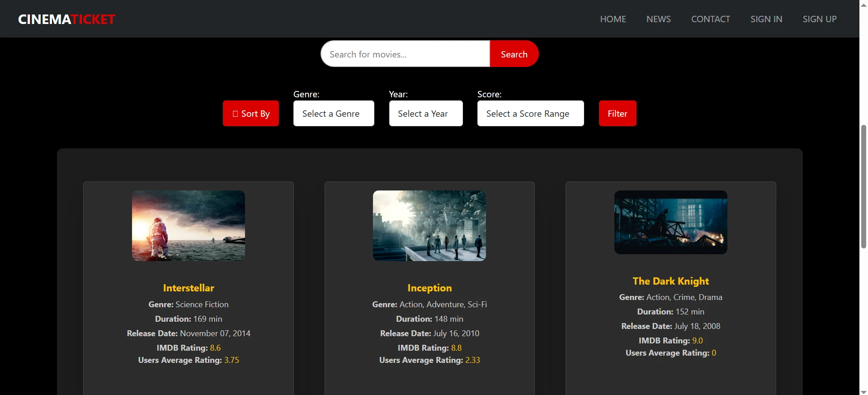868x395 pixels.
Task: Expand the Year selector
Action: pos(426,114)
